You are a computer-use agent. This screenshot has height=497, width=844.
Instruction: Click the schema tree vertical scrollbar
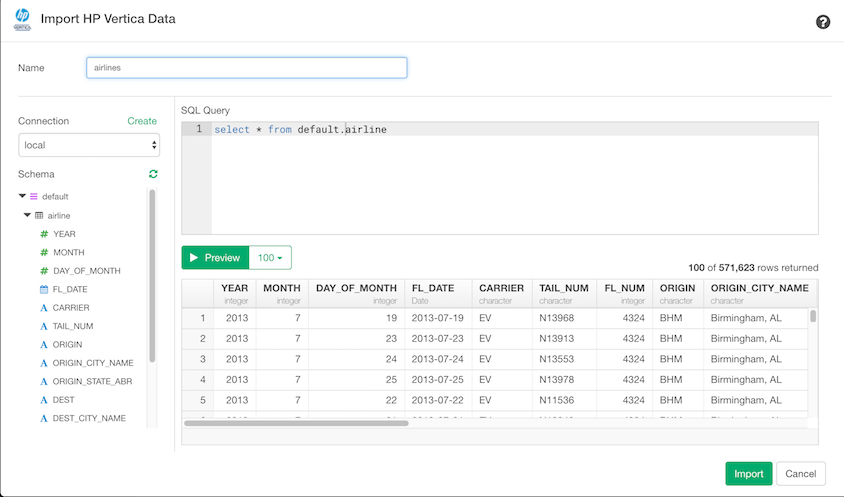[152, 276]
